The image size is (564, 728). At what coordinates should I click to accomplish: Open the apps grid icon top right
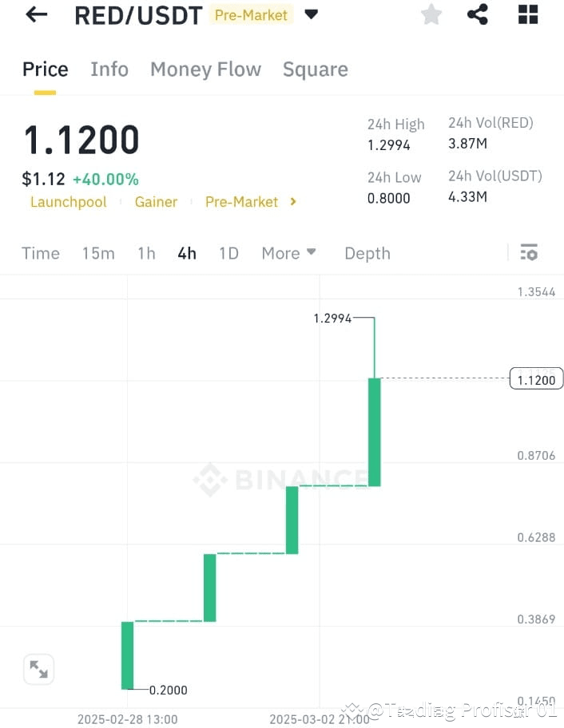[x=527, y=14]
